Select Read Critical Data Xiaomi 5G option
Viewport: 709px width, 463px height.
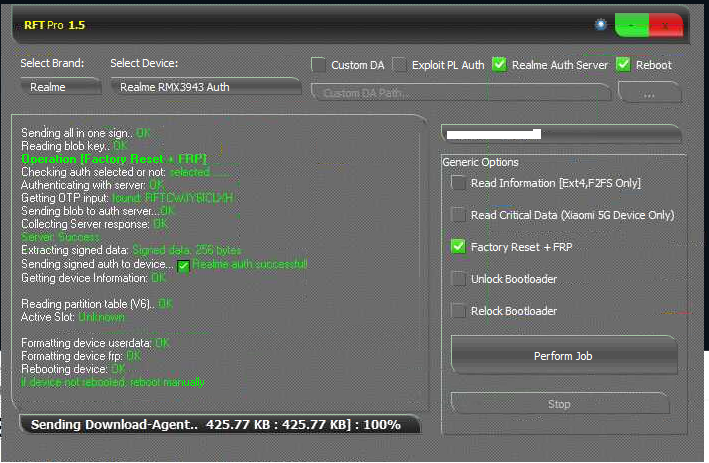tap(459, 215)
